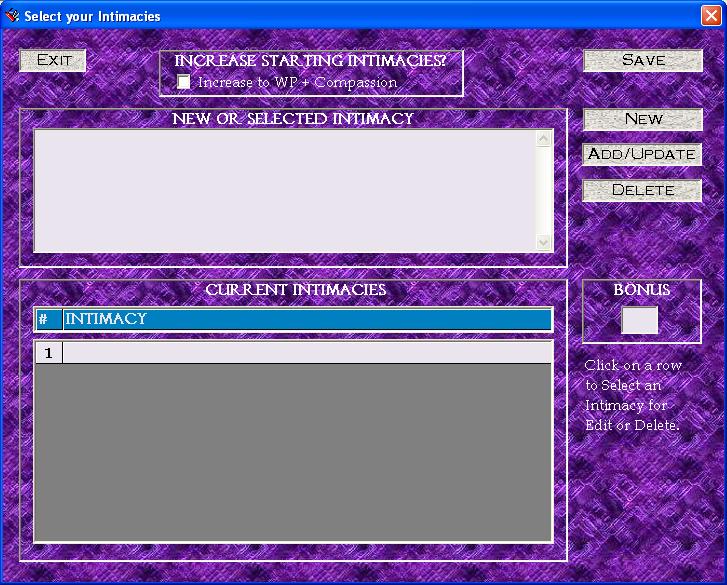Focus the New or Selected Intimacy text area
This screenshot has width=727, height=585.
coord(285,191)
